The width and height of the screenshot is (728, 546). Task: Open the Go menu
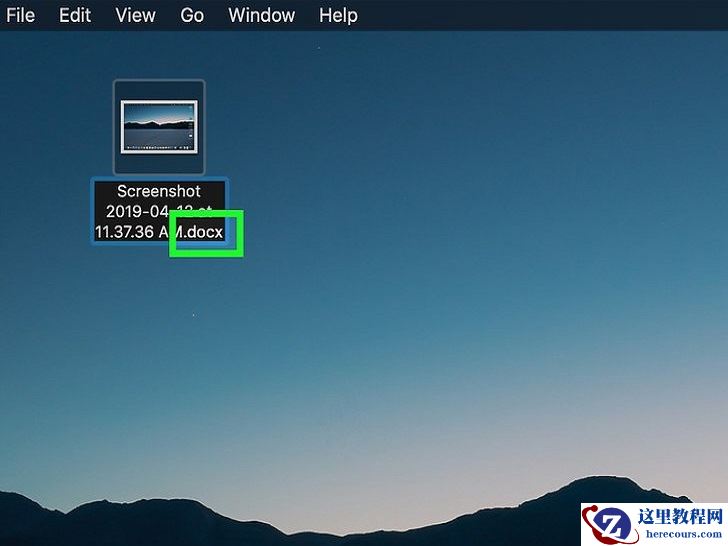[192, 15]
